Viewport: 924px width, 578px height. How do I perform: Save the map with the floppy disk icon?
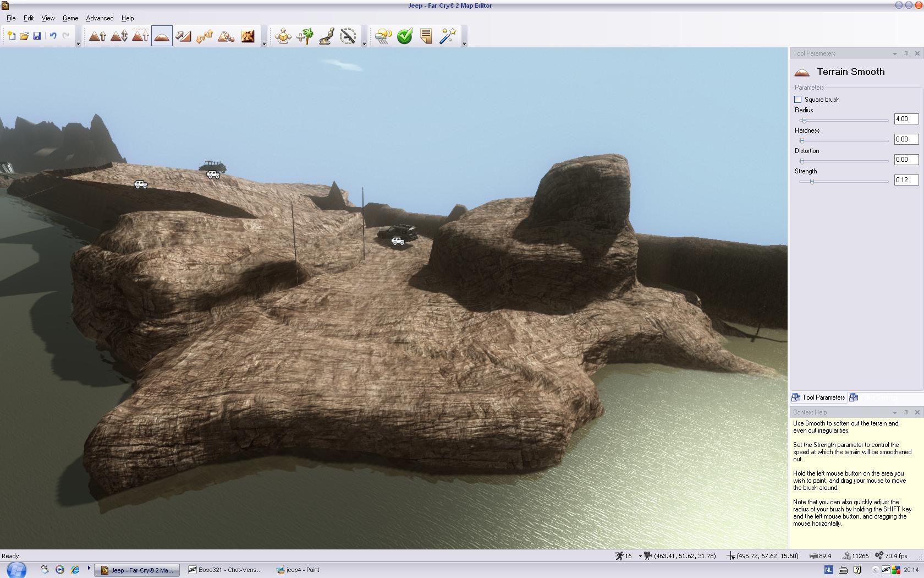point(37,36)
